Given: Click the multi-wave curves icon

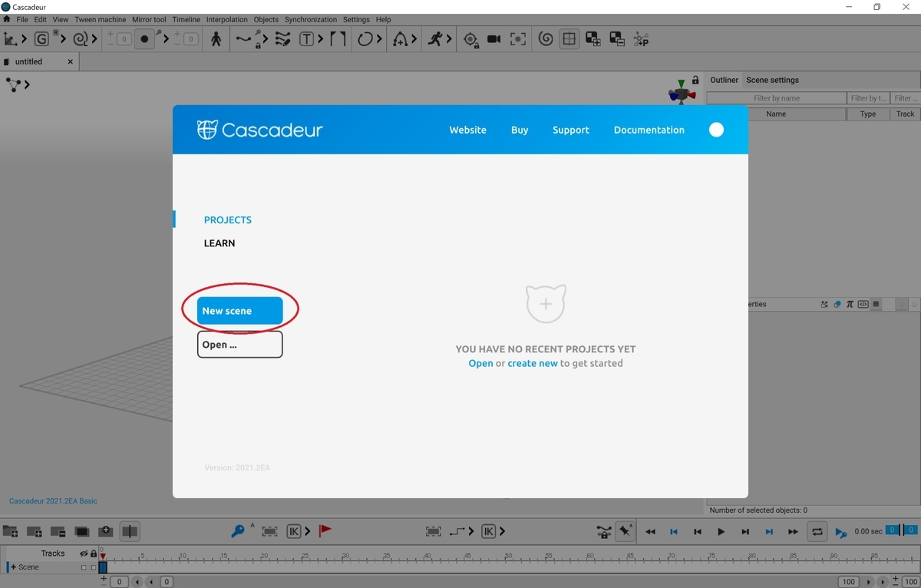Looking at the screenshot, I should (x=283, y=38).
